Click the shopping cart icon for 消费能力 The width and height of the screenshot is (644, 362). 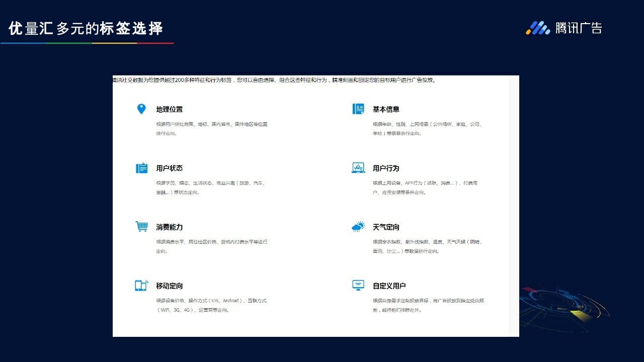(x=141, y=226)
